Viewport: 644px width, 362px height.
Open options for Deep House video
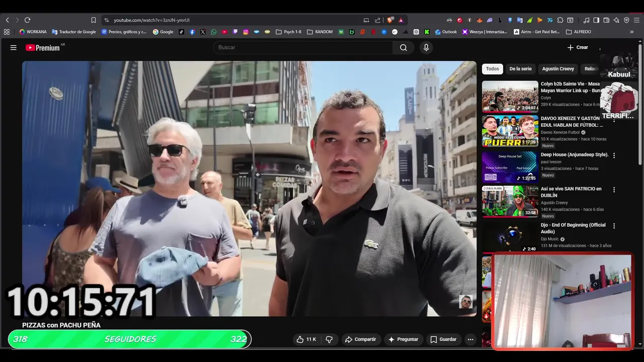tap(614, 155)
